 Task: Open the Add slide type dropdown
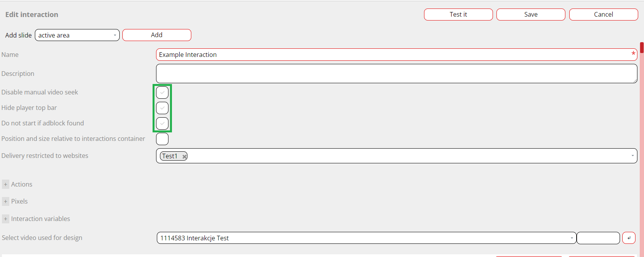pyautogui.click(x=77, y=35)
